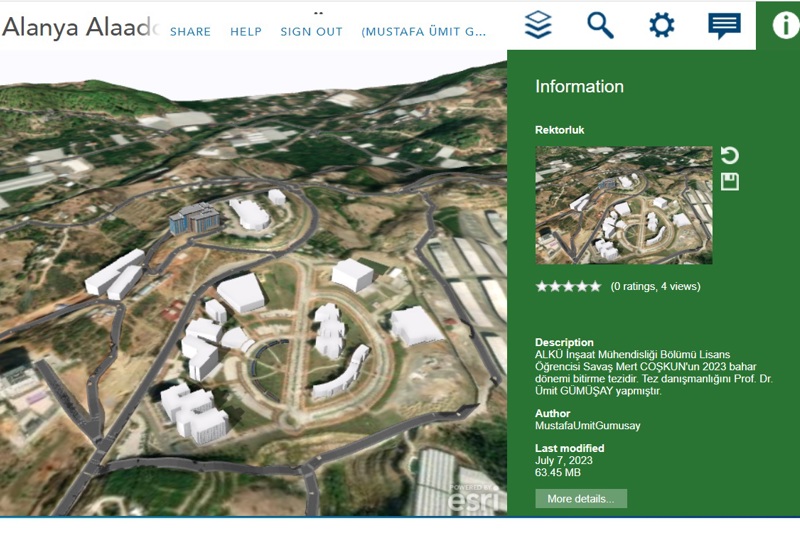Open the Layers panel icon
This screenshot has height=533, width=800.
coord(538,25)
